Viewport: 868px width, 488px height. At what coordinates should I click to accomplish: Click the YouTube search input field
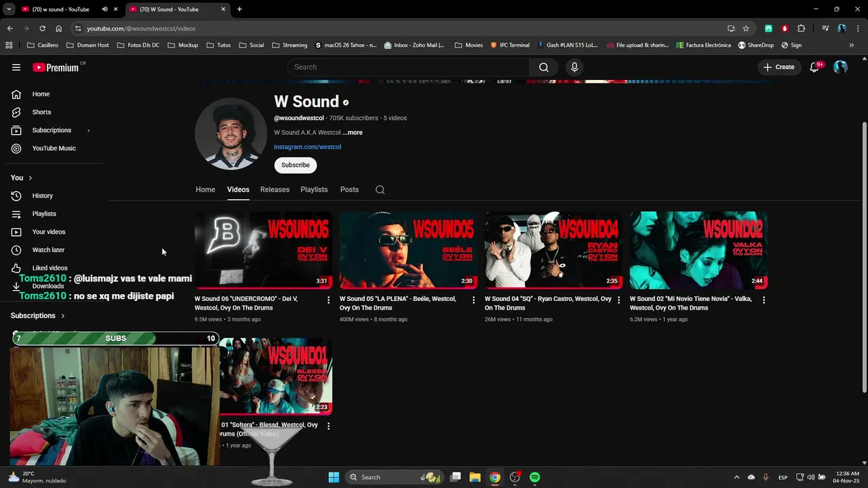click(x=408, y=67)
